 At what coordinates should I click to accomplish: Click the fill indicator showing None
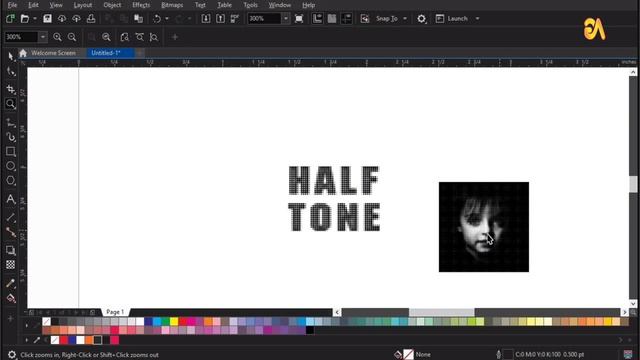click(x=413, y=354)
